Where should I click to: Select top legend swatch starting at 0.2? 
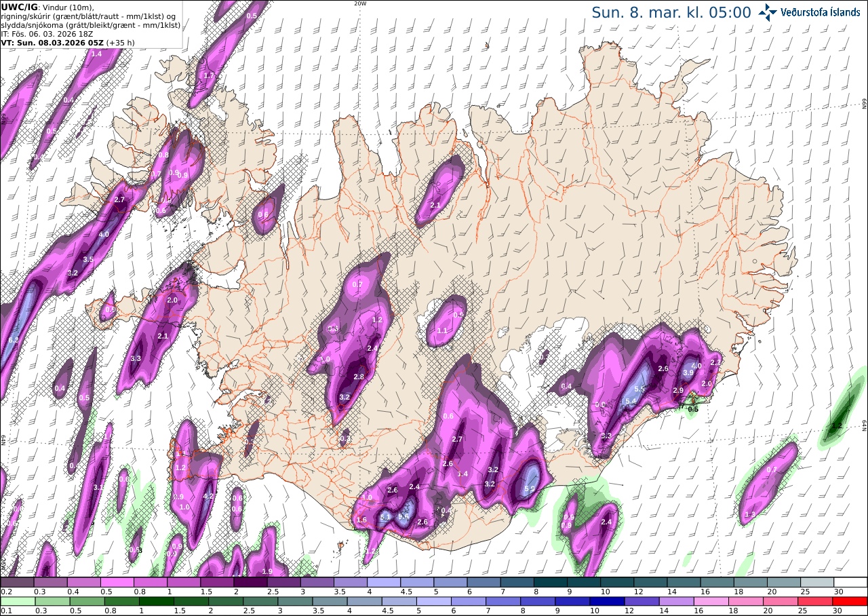pyautogui.click(x=17, y=582)
